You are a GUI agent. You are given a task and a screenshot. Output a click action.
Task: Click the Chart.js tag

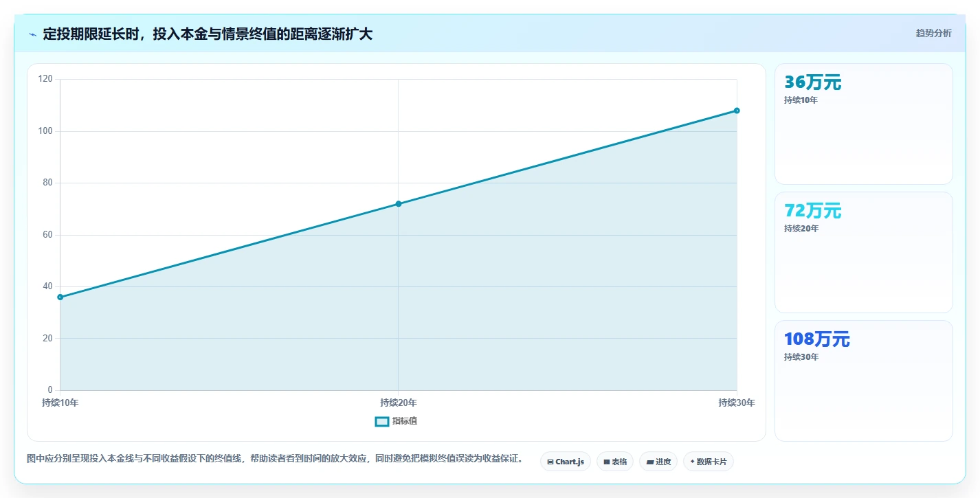click(566, 462)
